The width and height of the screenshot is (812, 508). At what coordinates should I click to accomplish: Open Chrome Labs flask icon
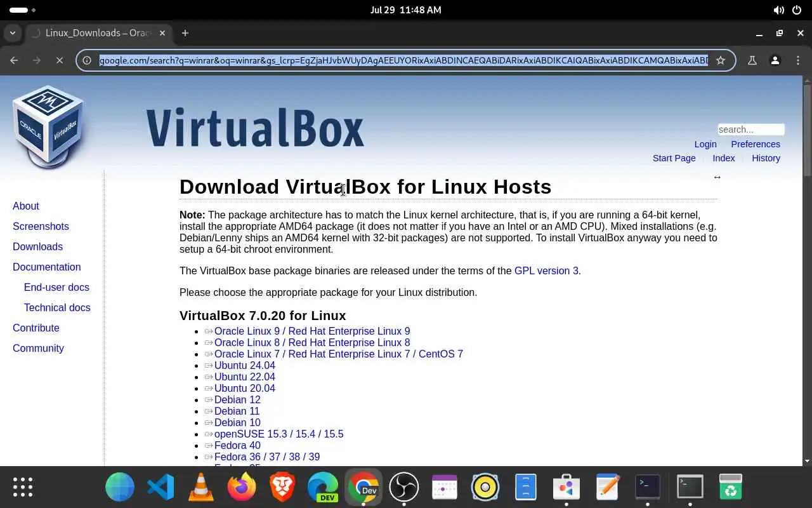pos(752,60)
